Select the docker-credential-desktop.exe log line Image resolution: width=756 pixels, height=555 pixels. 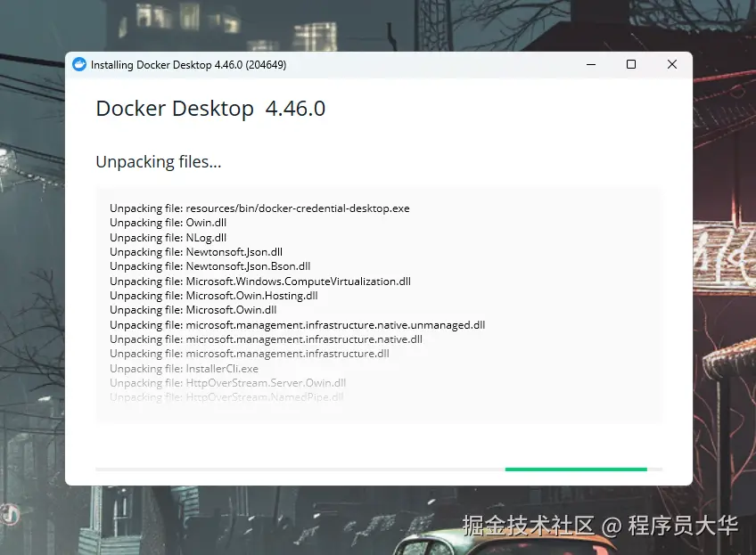pyautogui.click(x=260, y=208)
